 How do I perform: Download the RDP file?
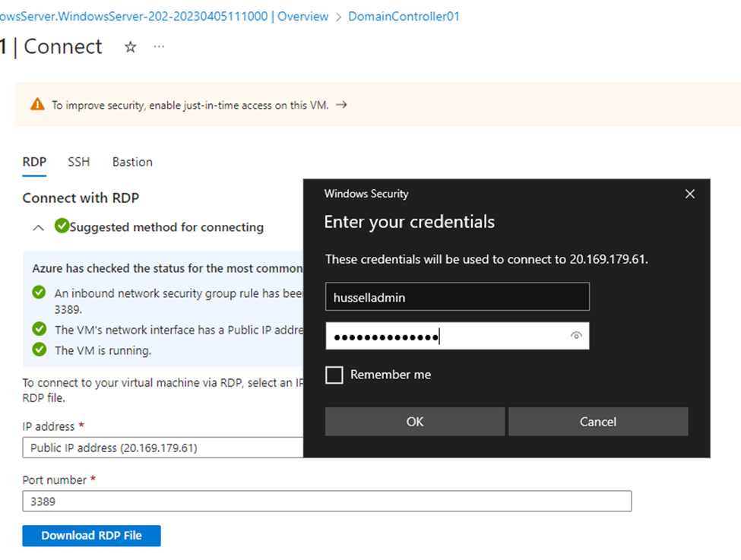tap(92, 536)
